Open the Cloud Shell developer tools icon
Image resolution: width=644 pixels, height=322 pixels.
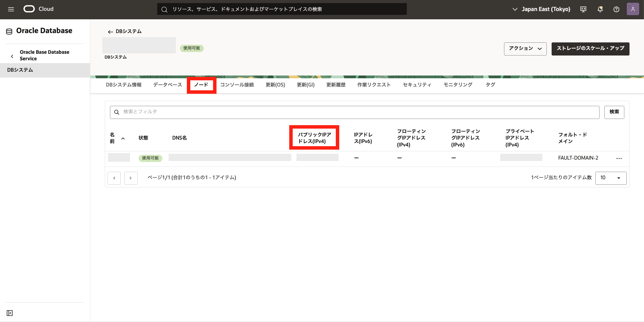tap(583, 9)
